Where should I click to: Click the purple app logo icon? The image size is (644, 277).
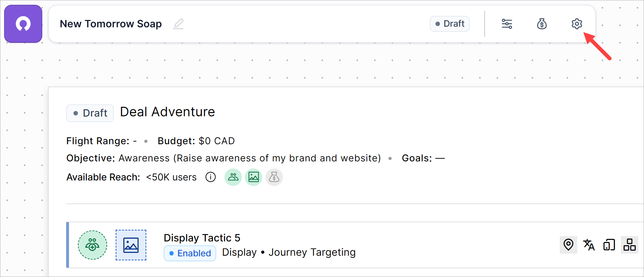(23, 24)
